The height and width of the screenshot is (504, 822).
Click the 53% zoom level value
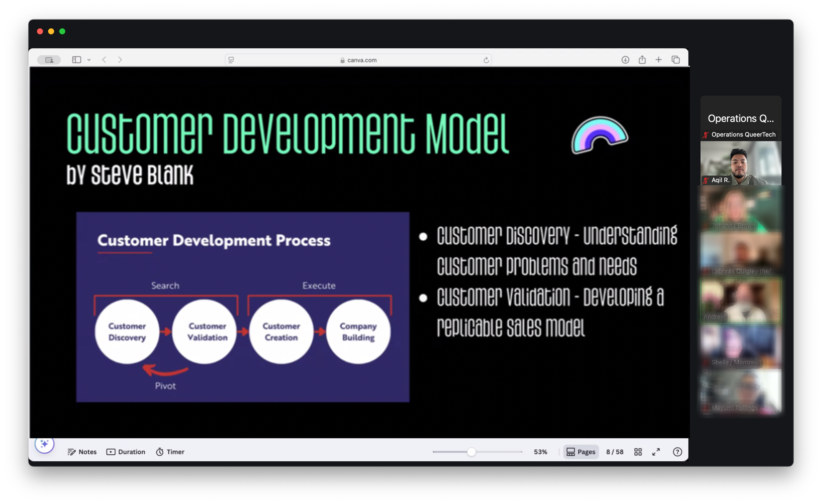540,452
